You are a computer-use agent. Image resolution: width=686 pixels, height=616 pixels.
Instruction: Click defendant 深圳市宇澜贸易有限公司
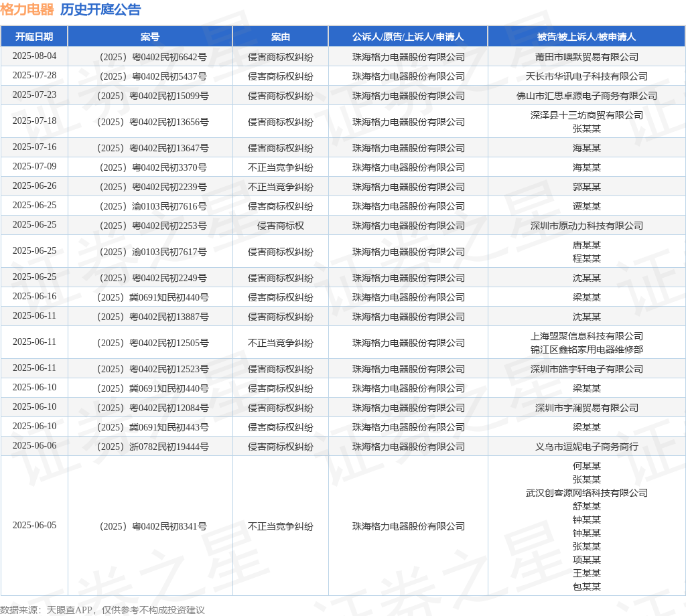pyautogui.click(x=586, y=408)
